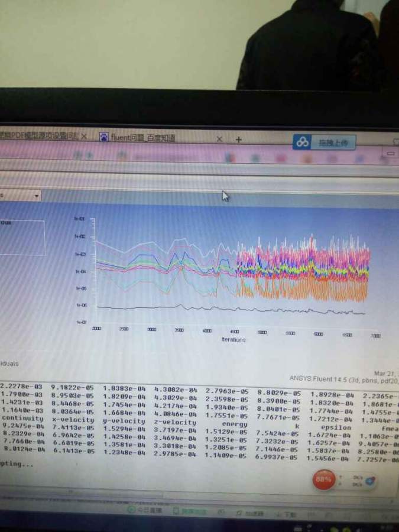The image size is (399, 532).
Task: Click the energy value 1.1409e-05
Action: [226, 456]
